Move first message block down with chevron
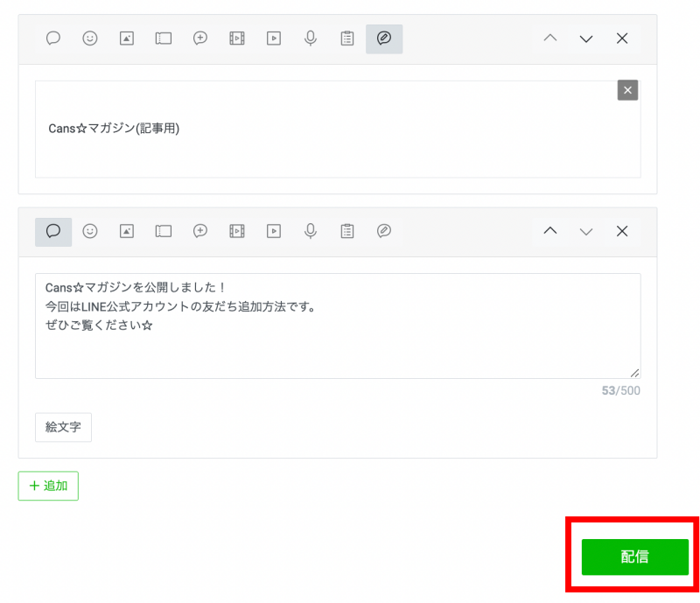 (586, 39)
